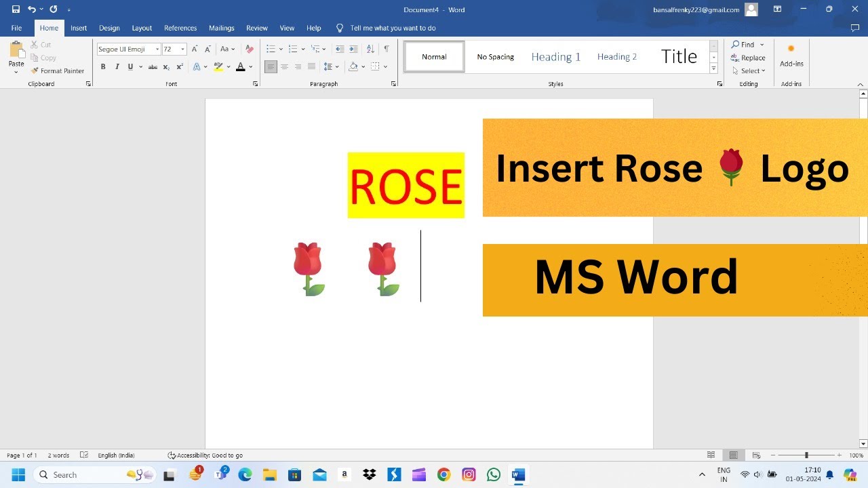Switch to Read Mode view
868x488 pixels.
[711, 455]
